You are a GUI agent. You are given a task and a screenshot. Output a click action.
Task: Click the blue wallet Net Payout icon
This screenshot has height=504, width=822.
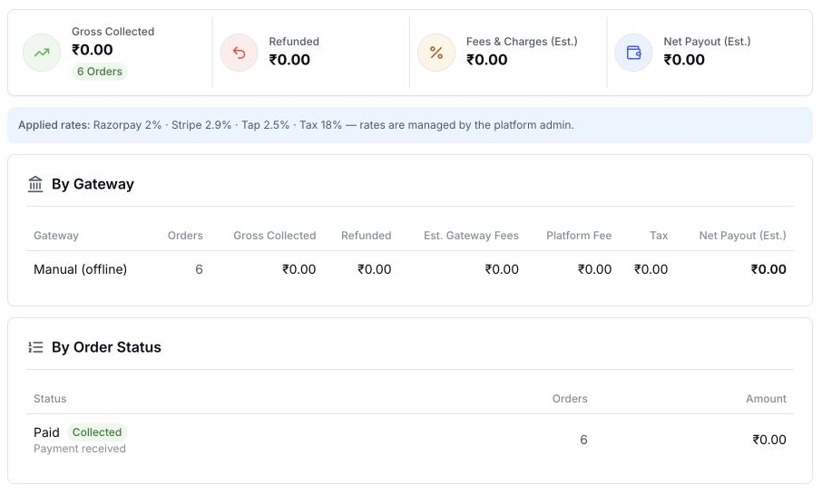tap(634, 53)
